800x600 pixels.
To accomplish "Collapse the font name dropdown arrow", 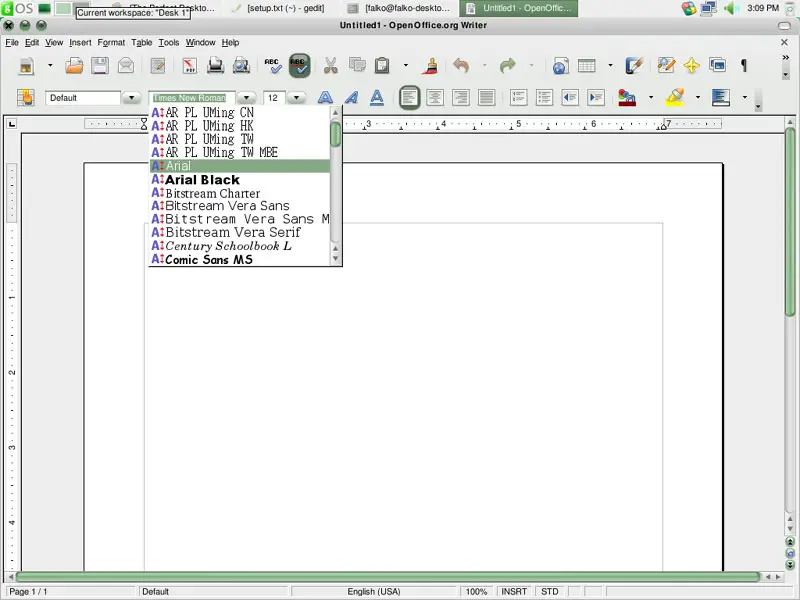I will pyautogui.click(x=246, y=97).
